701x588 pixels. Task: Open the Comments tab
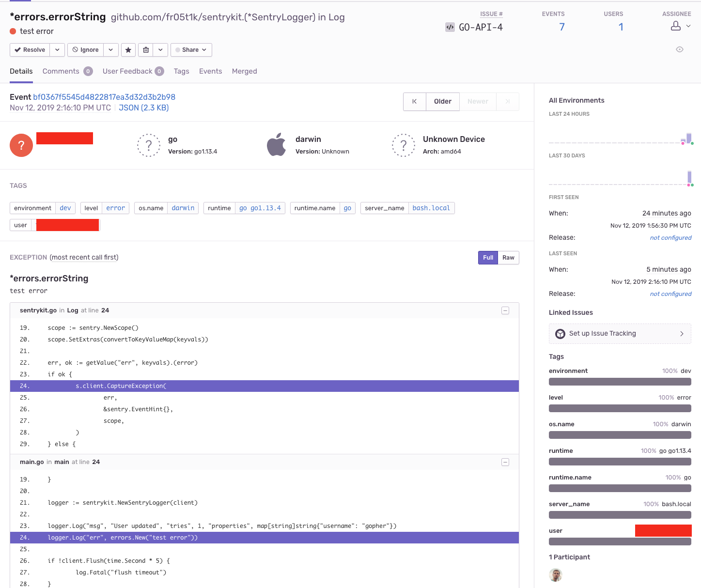click(x=67, y=71)
